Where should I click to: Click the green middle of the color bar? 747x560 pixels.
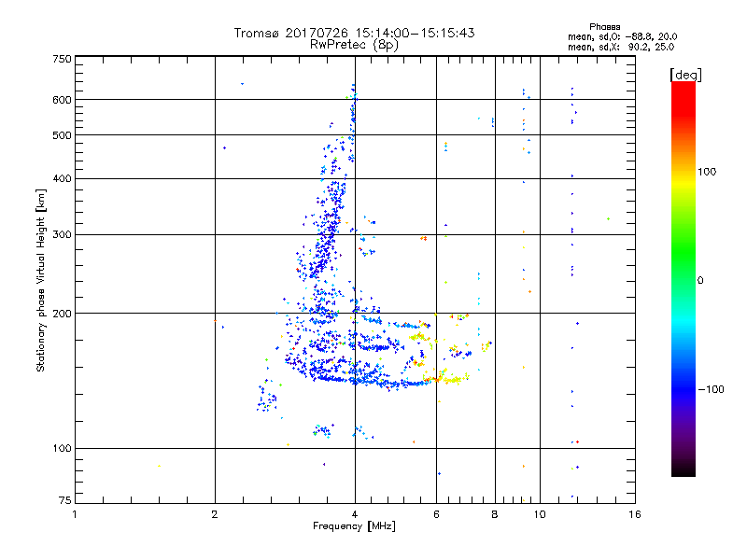(684, 252)
